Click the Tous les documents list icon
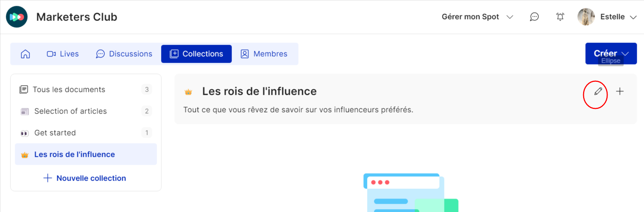The height and width of the screenshot is (212, 644). pyautogui.click(x=24, y=89)
